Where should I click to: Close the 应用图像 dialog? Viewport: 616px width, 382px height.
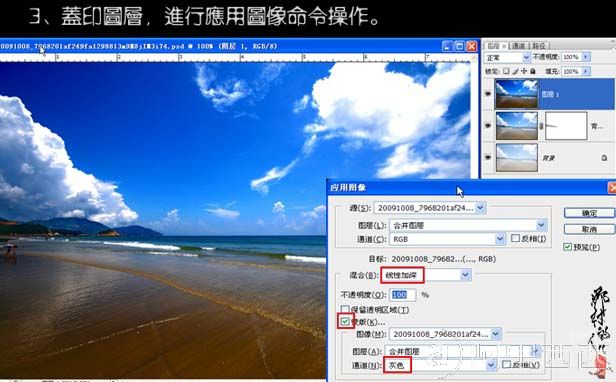point(612,187)
